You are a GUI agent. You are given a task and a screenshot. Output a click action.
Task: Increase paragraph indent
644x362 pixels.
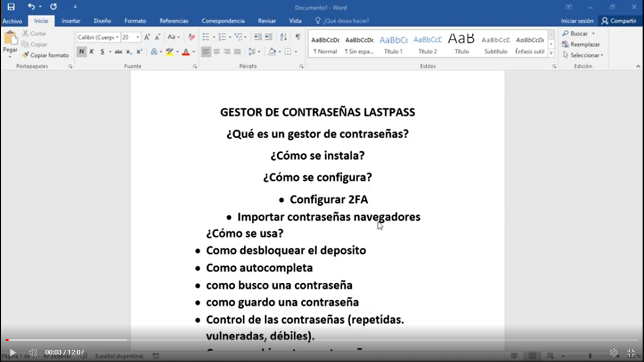268,37
